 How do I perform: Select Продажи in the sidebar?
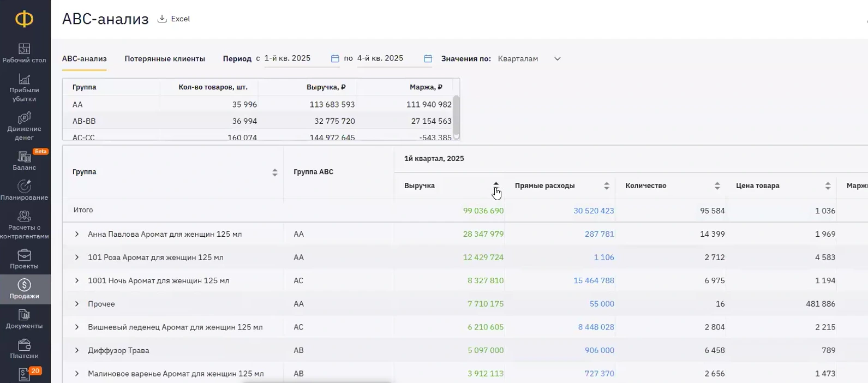(x=24, y=289)
